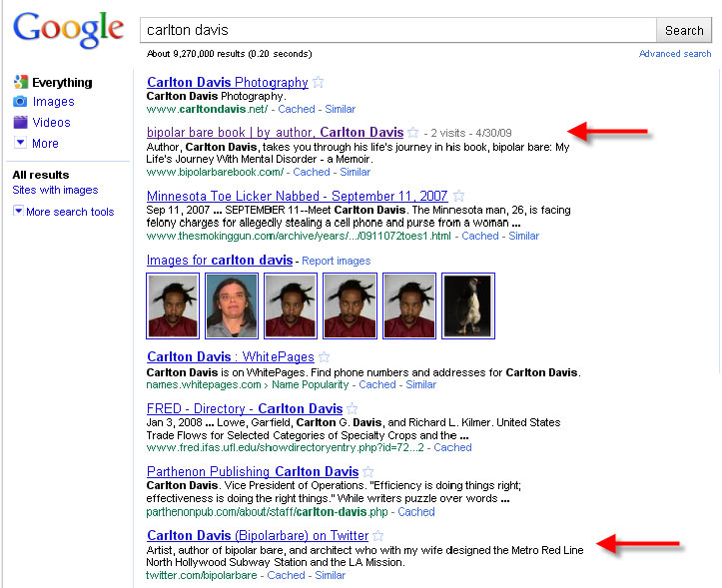Image resolution: width=722 pixels, height=588 pixels.
Task: Open Minnesota Toe Licker Nabbed result
Action: pyautogui.click(x=297, y=196)
